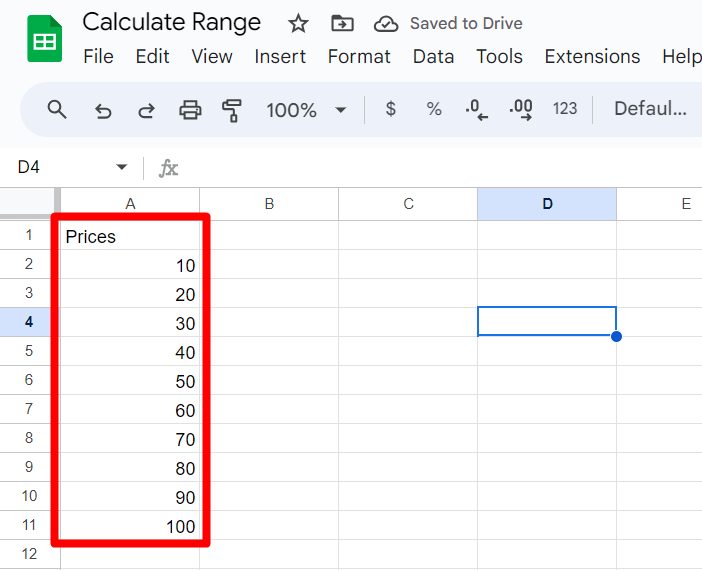
Task: Click the D4 name box
Action: click(29, 167)
